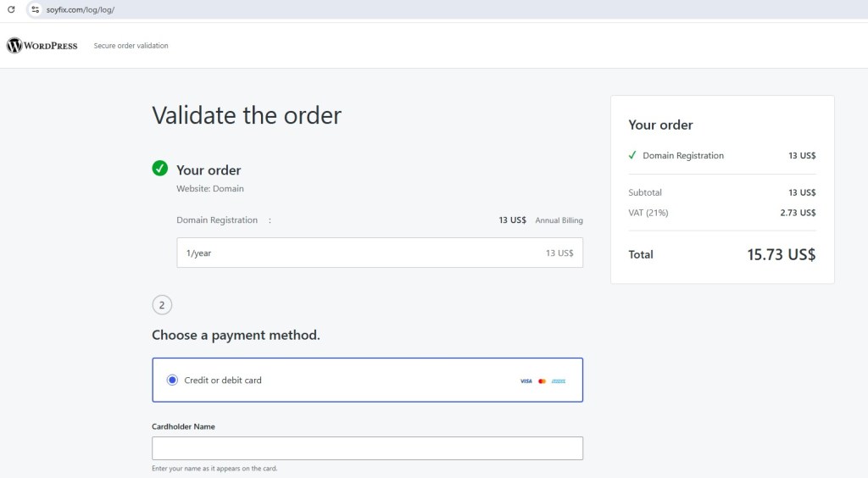Click the 15.73 US$ total amount
868x478 pixels.
coord(781,254)
